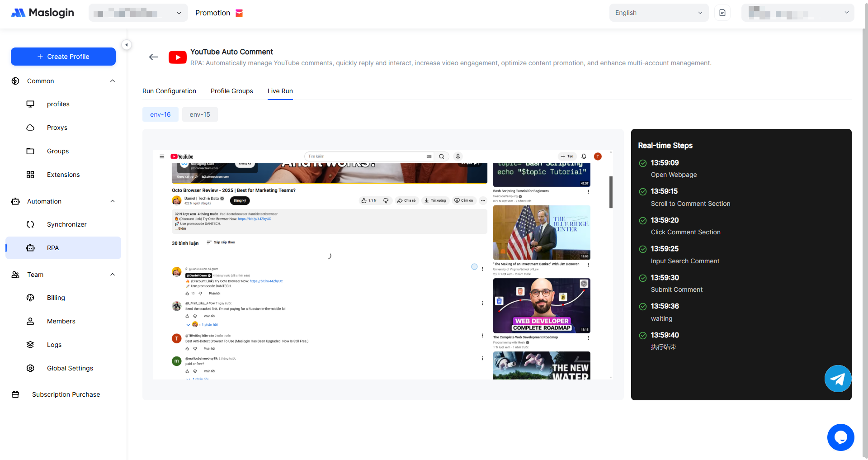The height and width of the screenshot is (460, 868).
Task: Open Global Settings page
Action: pyautogui.click(x=70, y=368)
